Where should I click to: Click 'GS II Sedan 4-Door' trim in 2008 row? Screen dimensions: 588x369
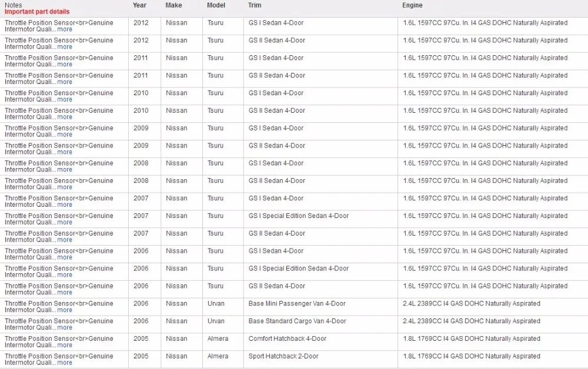click(277, 181)
